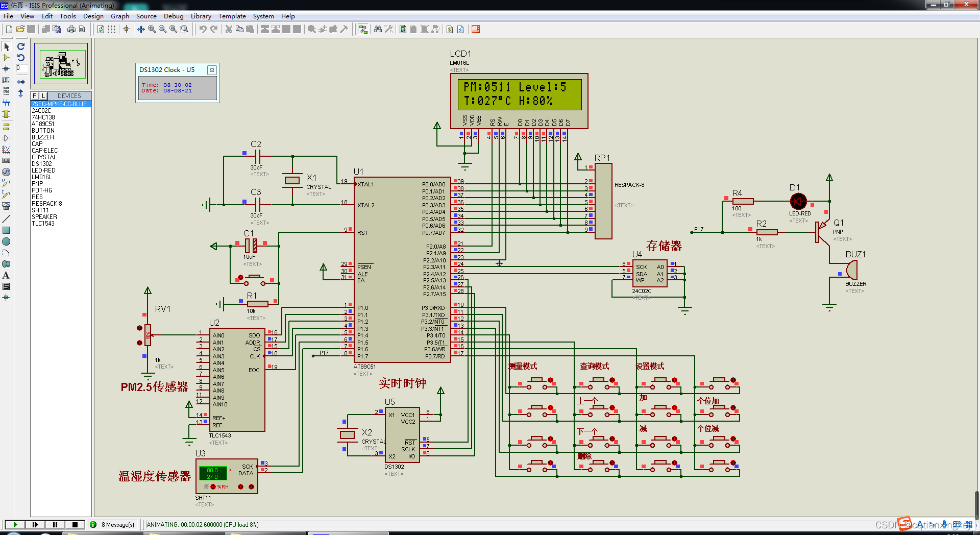Zoom out of the schematic
Image resolution: width=980 pixels, height=535 pixels.
coord(162,29)
